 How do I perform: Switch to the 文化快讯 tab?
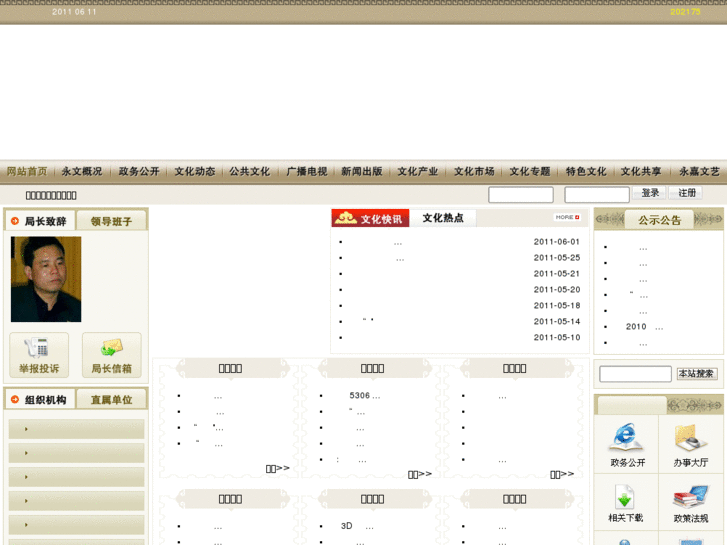370,218
